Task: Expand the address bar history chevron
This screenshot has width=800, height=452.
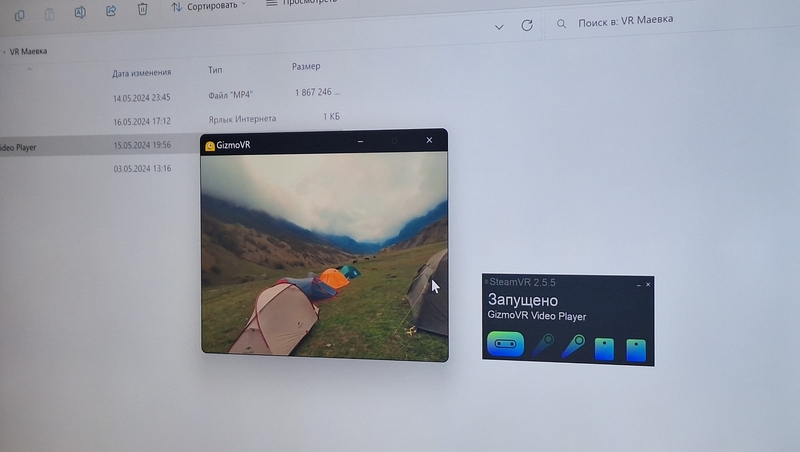Action: (499, 27)
